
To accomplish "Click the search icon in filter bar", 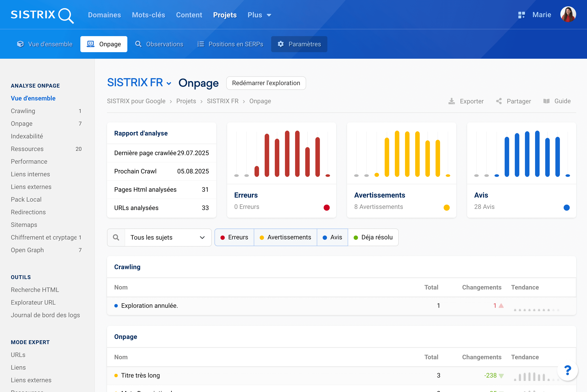I will point(116,237).
